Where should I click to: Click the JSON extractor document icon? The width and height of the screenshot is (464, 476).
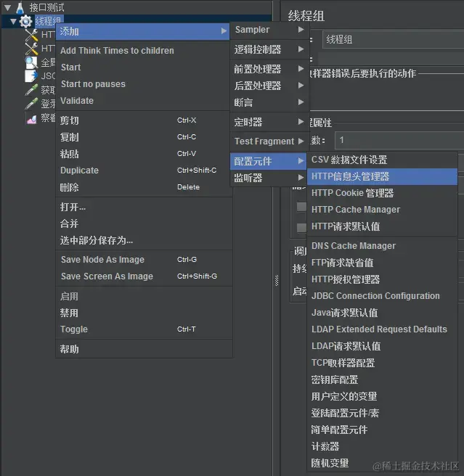tap(31, 76)
